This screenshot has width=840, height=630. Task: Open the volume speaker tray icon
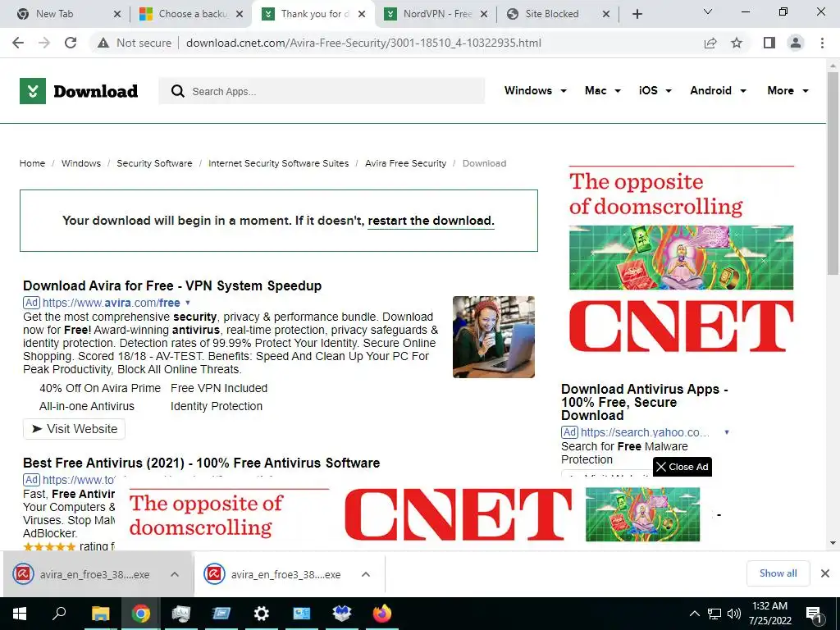click(734, 614)
